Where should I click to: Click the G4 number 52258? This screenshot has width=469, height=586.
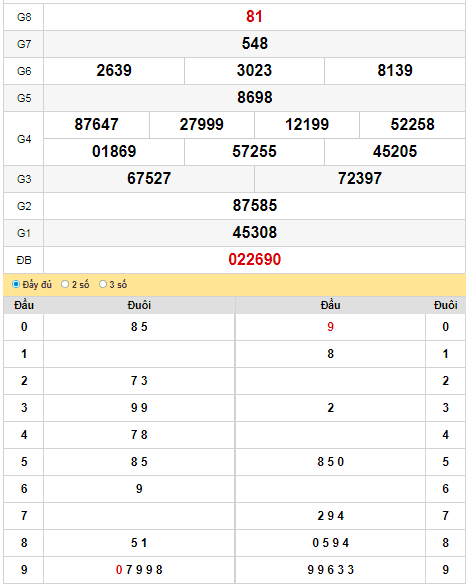click(412, 124)
